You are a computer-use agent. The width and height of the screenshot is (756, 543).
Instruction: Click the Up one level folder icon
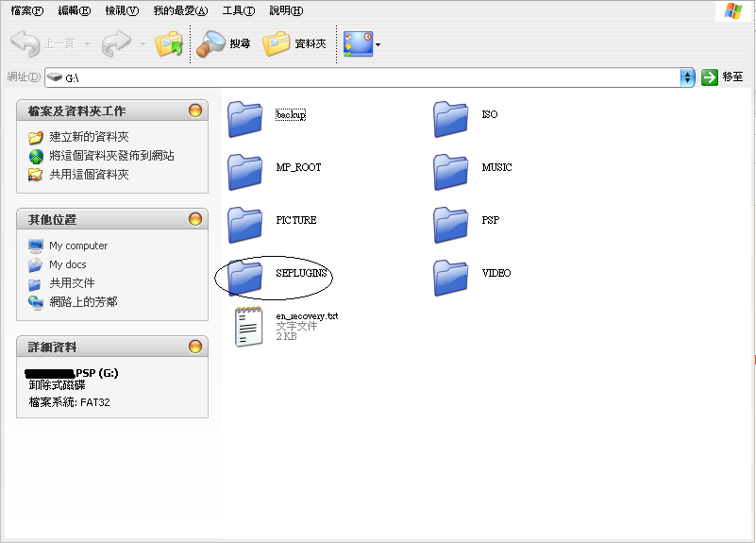tap(169, 43)
